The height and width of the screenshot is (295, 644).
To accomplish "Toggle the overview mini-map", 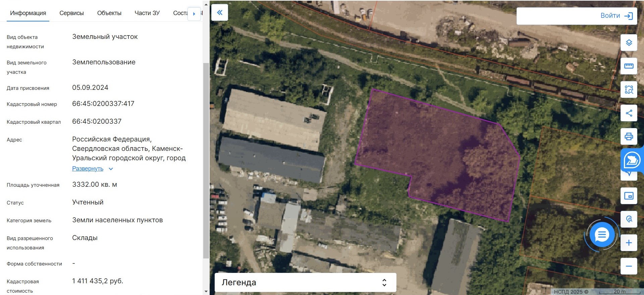I will 629,196.
